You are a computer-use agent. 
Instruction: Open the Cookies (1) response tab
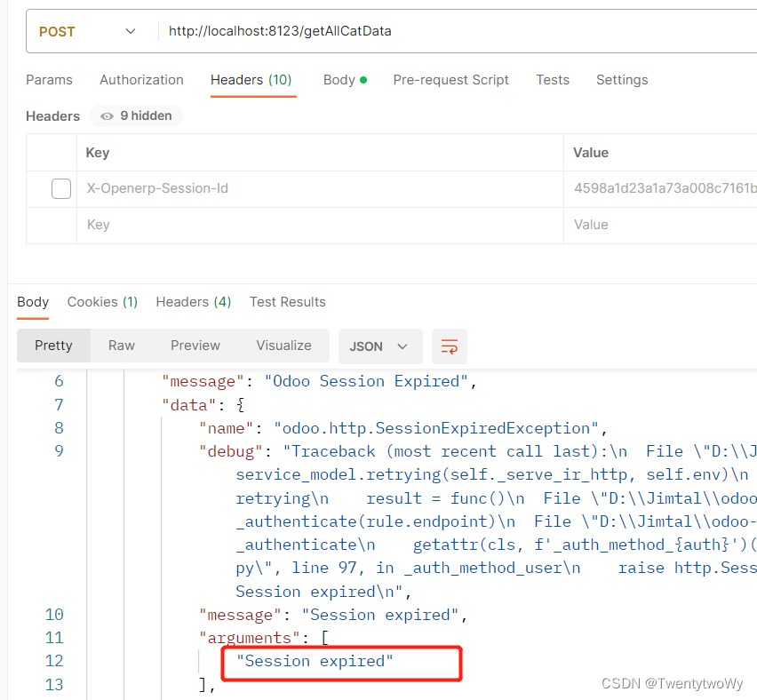(102, 302)
